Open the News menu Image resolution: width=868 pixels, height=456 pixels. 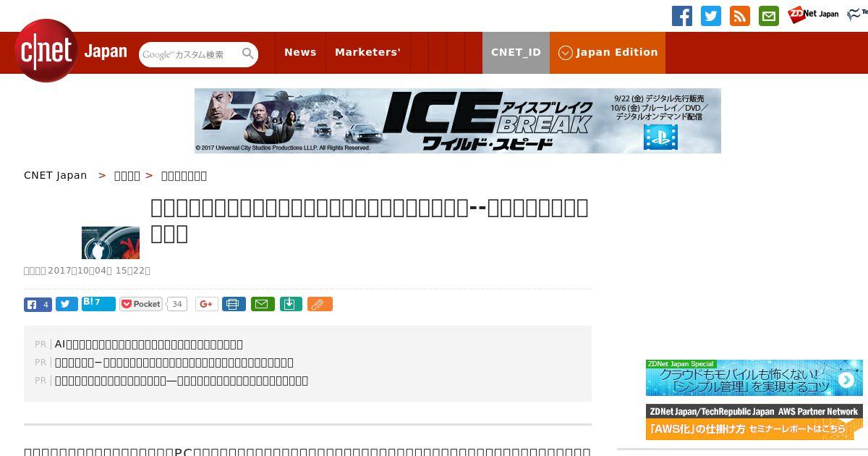(x=300, y=52)
